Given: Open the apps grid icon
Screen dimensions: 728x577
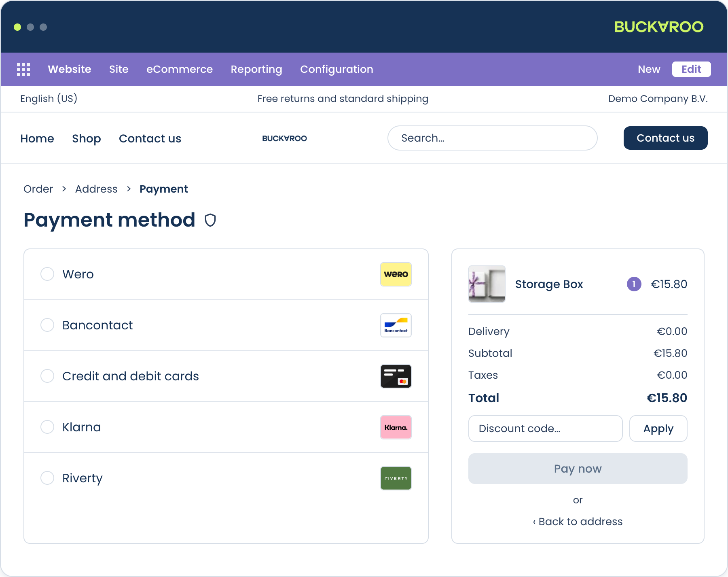Looking at the screenshot, I should [23, 69].
